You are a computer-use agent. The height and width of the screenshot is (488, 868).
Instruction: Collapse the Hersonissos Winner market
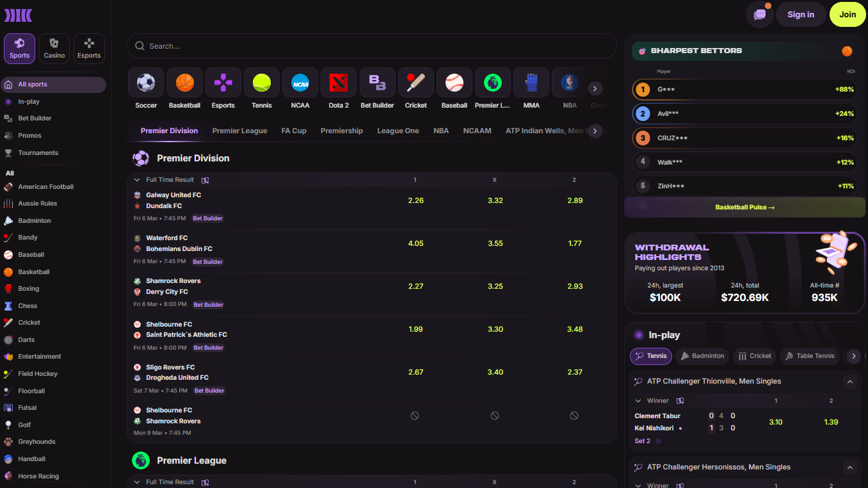point(638,485)
